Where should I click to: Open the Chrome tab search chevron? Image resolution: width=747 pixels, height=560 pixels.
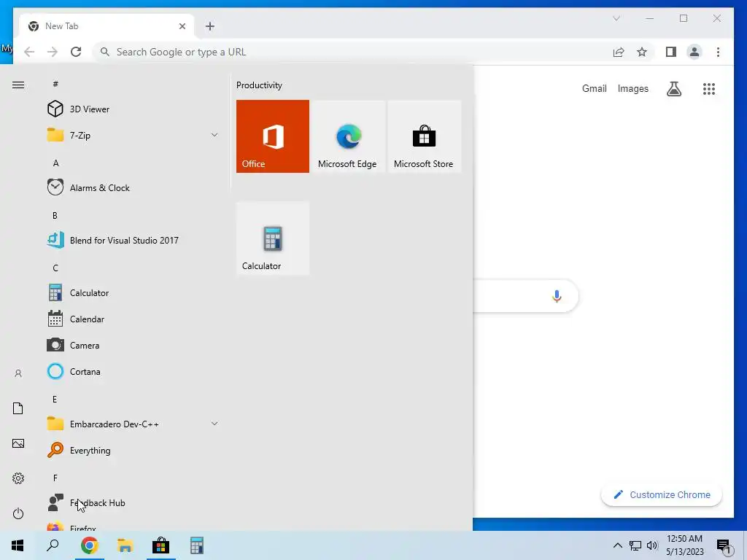pyautogui.click(x=616, y=18)
